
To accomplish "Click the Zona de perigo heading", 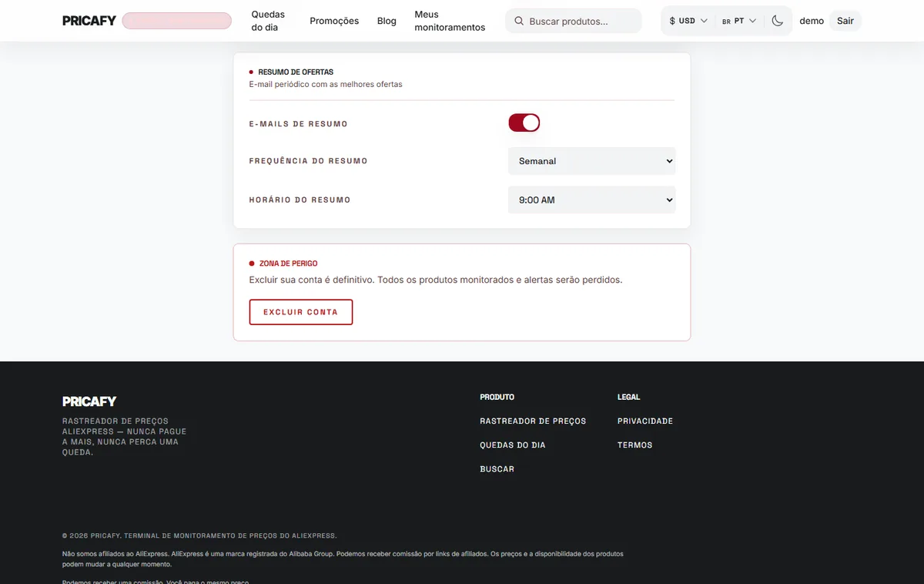I will [288, 263].
